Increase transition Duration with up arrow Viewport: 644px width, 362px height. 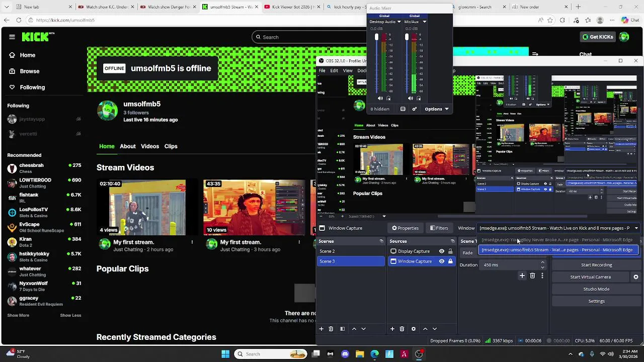tap(542, 262)
